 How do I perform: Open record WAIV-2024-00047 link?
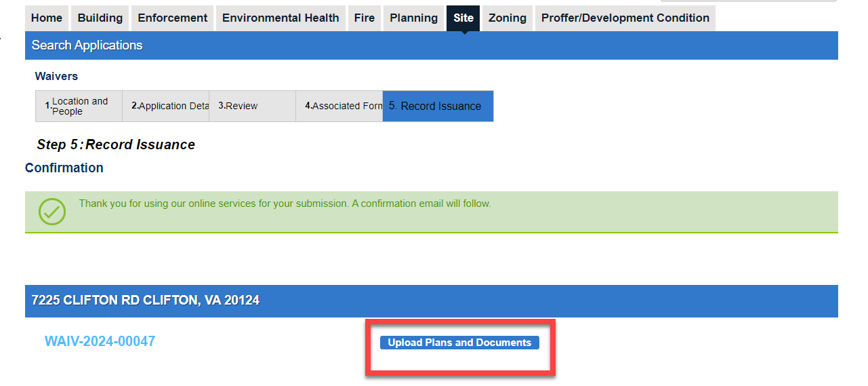click(100, 341)
